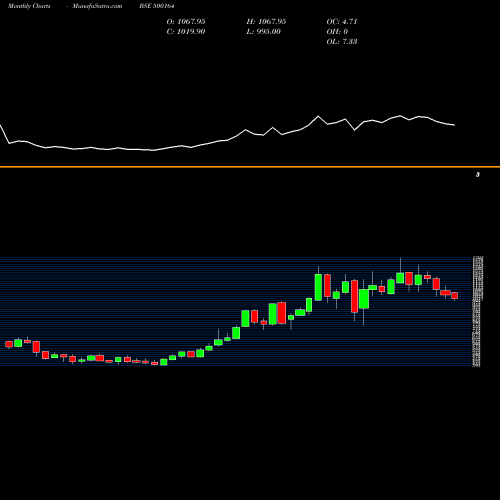Click the 'OL: 7.33' value

(x=342, y=42)
